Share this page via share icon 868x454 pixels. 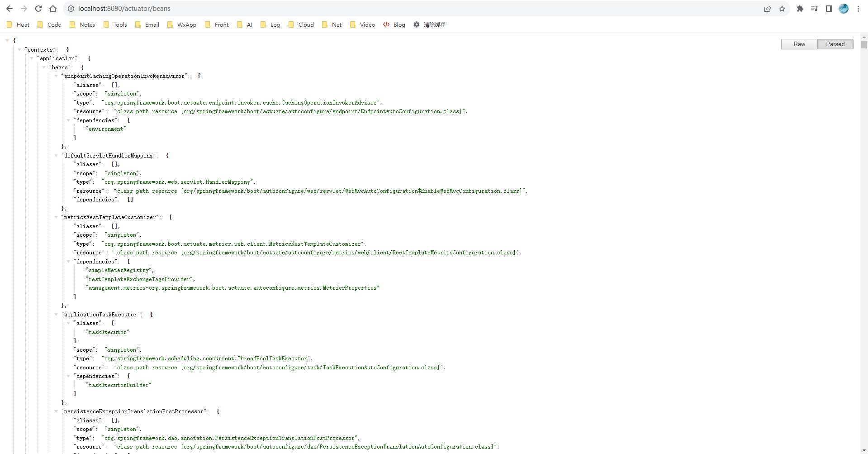point(768,9)
